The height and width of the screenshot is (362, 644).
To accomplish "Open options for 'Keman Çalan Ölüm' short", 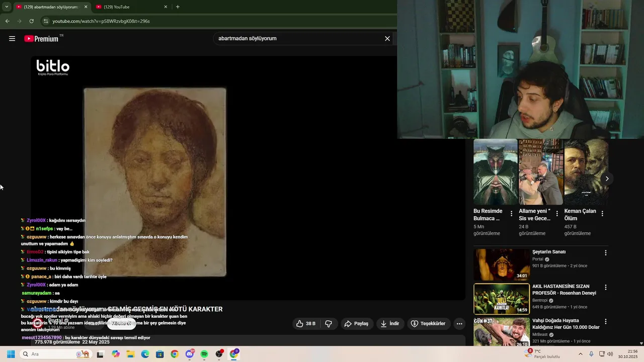I will [x=602, y=214].
